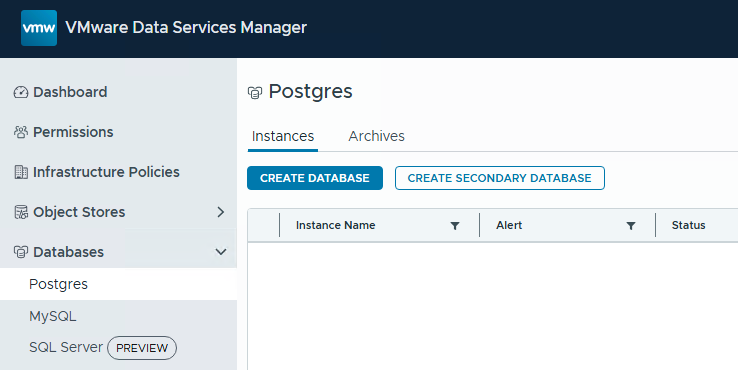Sort by Instance Name column header
Image resolution: width=738 pixels, height=370 pixels.
(x=336, y=225)
